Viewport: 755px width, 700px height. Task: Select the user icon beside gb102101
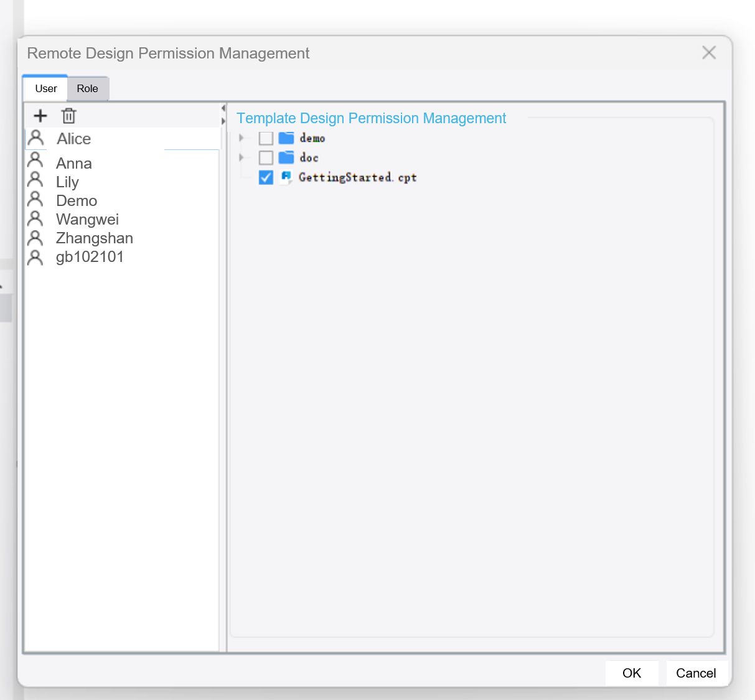pyautogui.click(x=35, y=258)
